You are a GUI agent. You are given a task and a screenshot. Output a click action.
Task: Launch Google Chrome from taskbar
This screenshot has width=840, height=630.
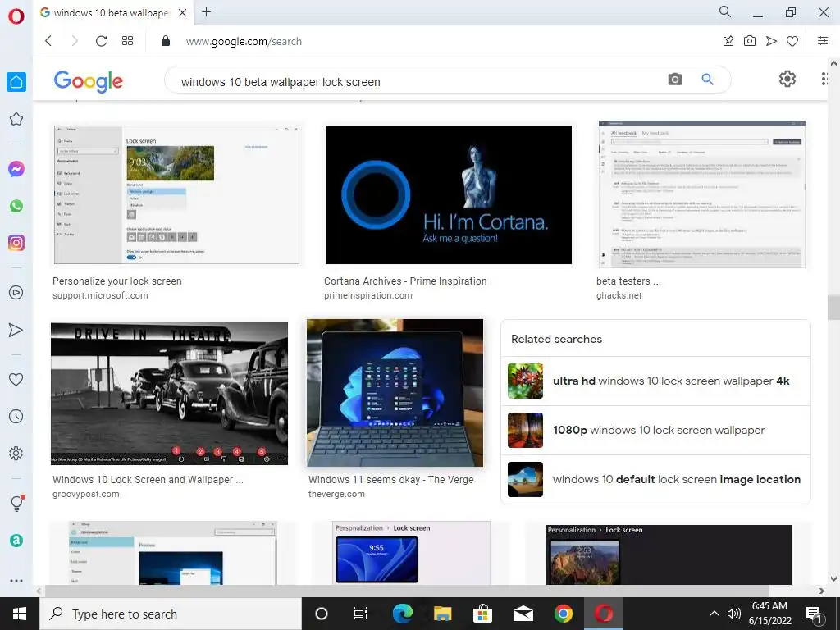click(563, 614)
